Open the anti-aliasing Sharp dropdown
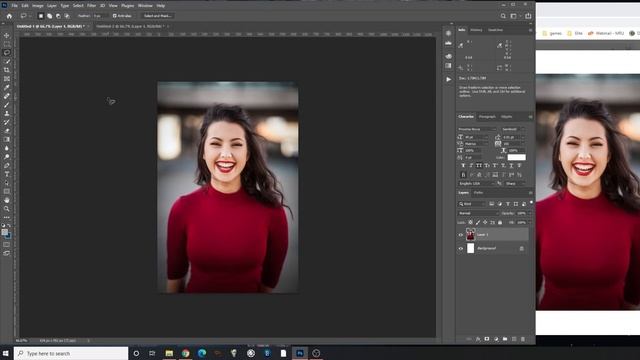Screen dimensions: 640x360 click(515, 184)
